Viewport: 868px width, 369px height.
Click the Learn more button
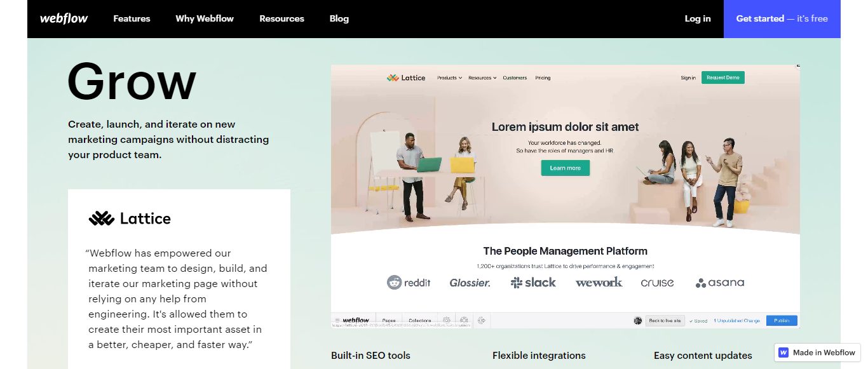(566, 168)
